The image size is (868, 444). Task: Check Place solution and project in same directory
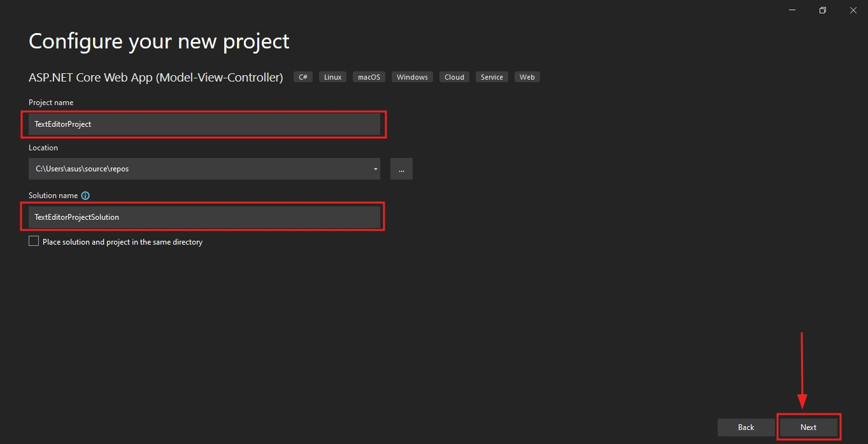click(34, 241)
